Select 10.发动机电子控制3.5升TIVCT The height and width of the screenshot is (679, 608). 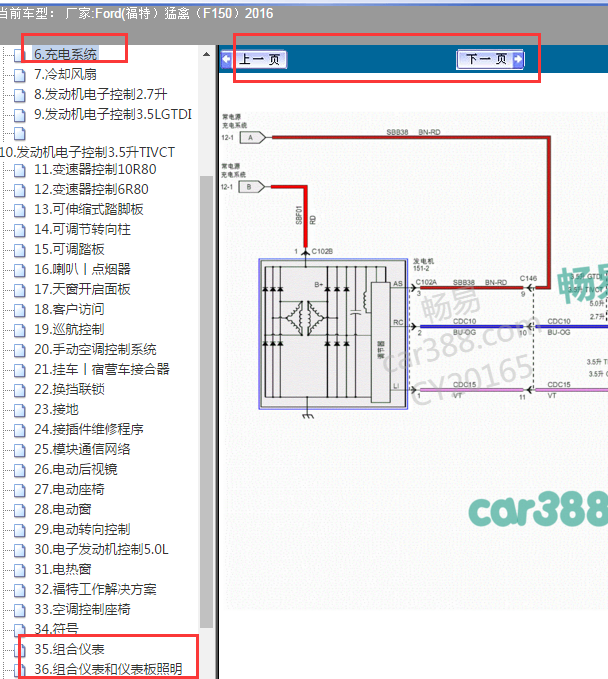point(87,152)
